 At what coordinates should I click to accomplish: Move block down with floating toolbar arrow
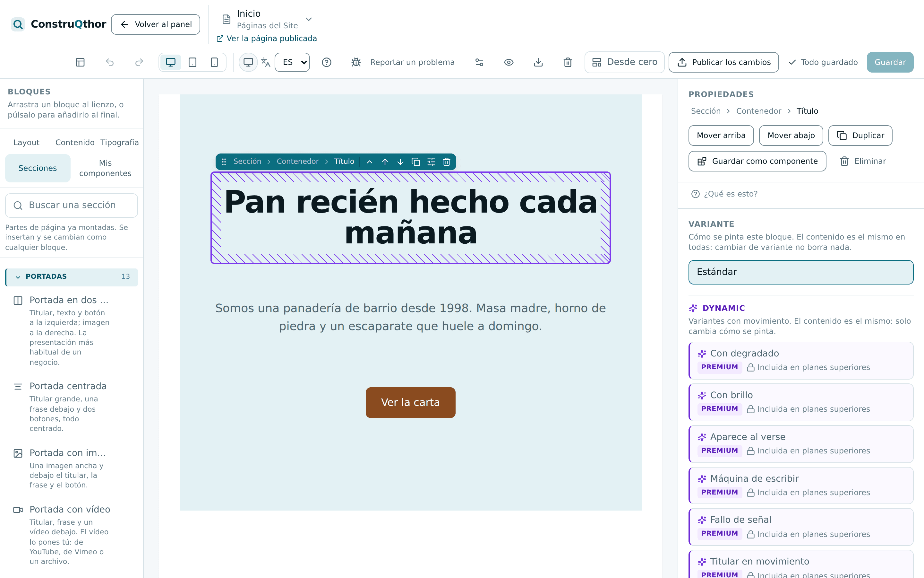400,162
